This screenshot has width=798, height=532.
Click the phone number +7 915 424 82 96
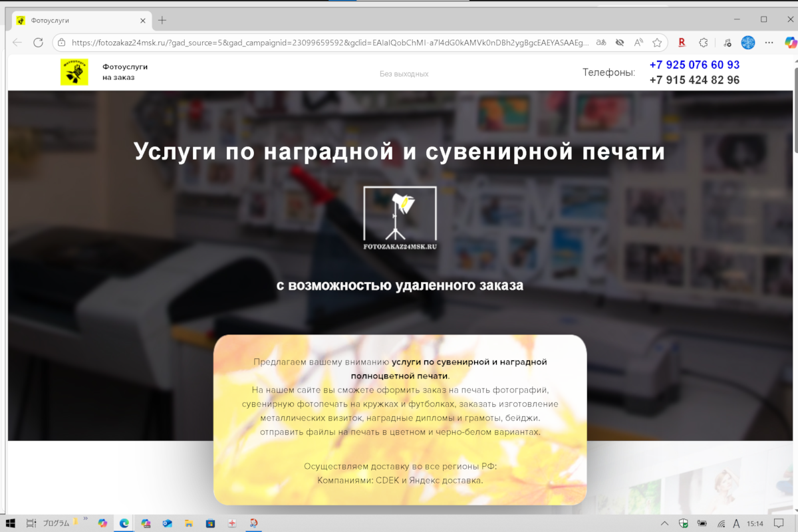694,80
